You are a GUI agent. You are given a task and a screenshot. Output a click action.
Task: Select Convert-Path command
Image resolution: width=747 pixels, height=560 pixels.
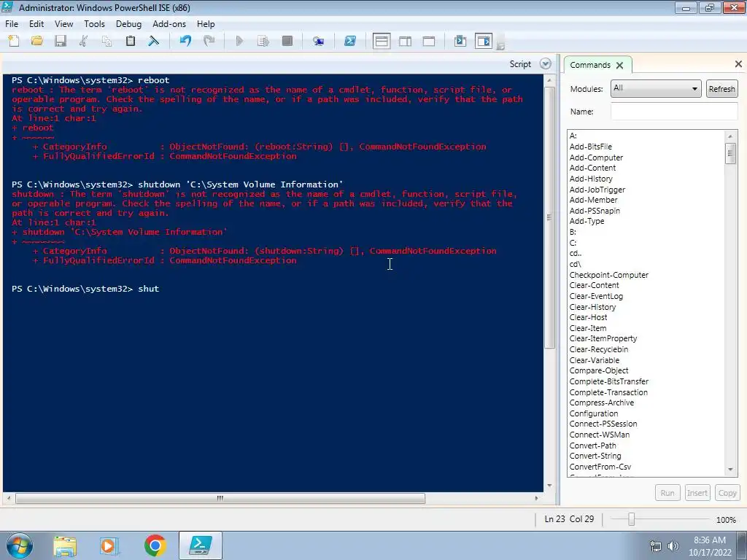coord(592,446)
